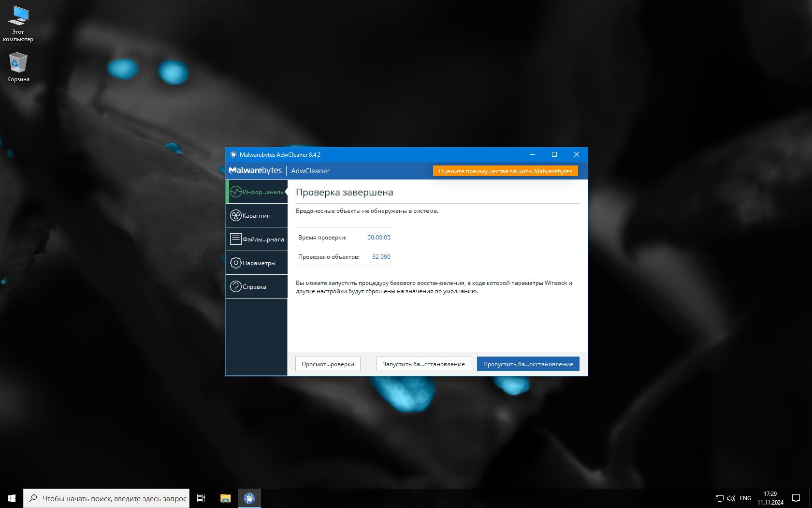Open Task View on the taskbar
This screenshot has width=812, height=508.
coord(201,498)
